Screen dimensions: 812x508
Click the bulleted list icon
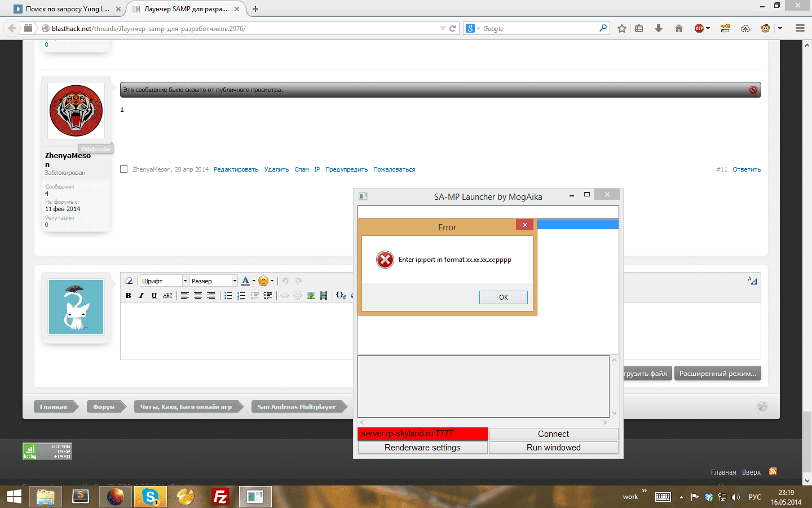pos(228,296)
